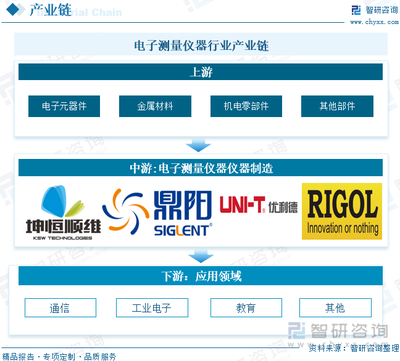Click the 产业链 heading text

tap(50, 10)
